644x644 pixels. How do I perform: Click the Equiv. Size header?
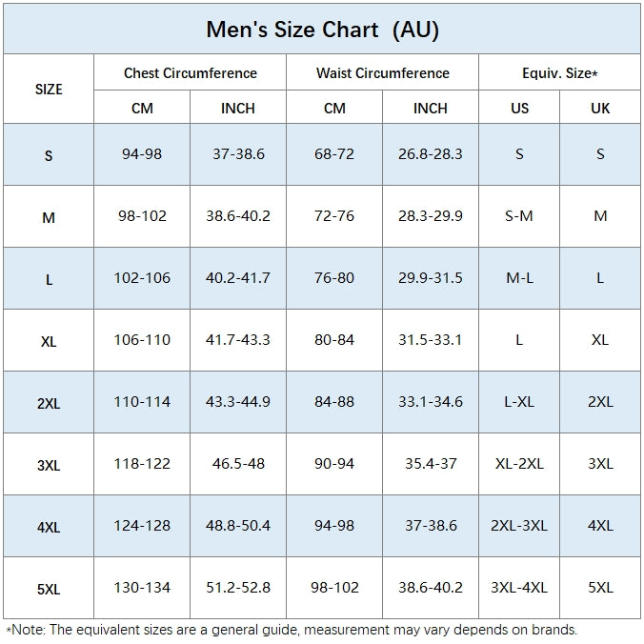click(x=560, y=72)
